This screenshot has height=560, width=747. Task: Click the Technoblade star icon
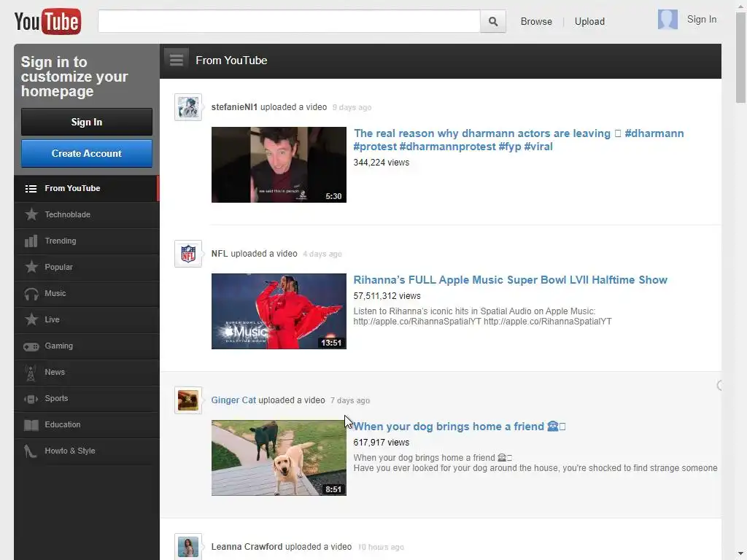[x=31, y=214]
